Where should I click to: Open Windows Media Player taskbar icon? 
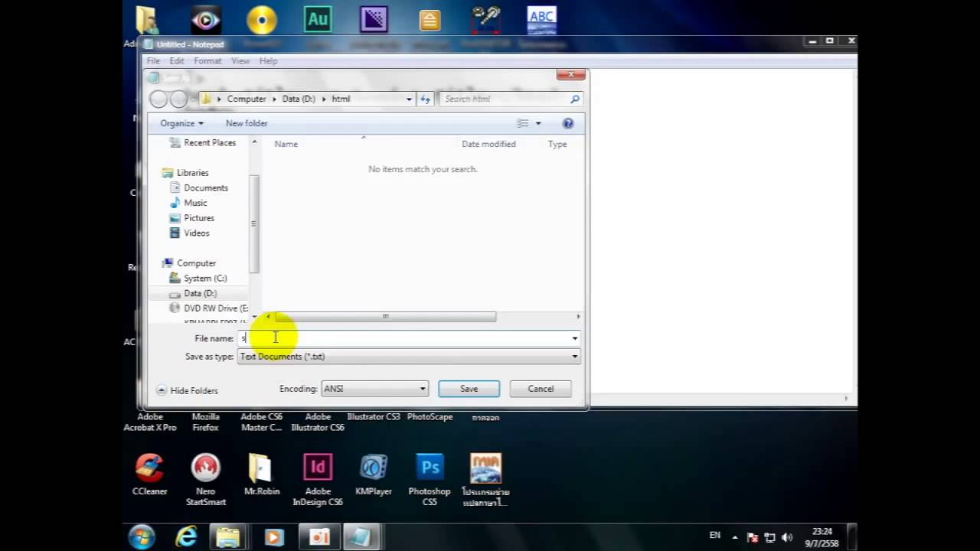[x=273, y=537]
